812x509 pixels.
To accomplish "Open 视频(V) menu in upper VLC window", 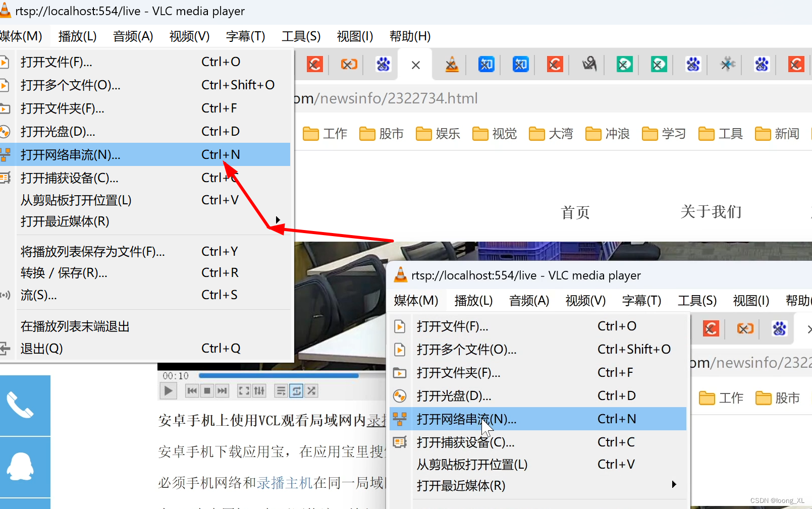I will pyautogui.click(x=189, y=36).
